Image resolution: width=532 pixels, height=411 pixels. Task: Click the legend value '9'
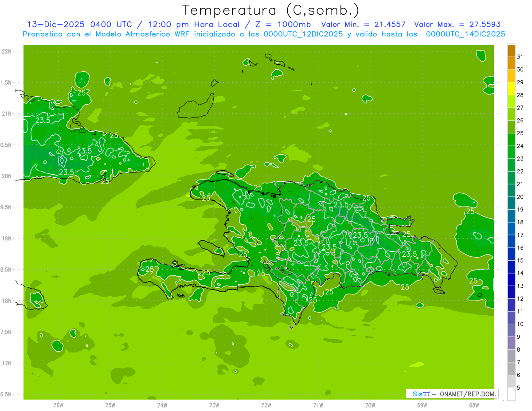tap(519, 337)
